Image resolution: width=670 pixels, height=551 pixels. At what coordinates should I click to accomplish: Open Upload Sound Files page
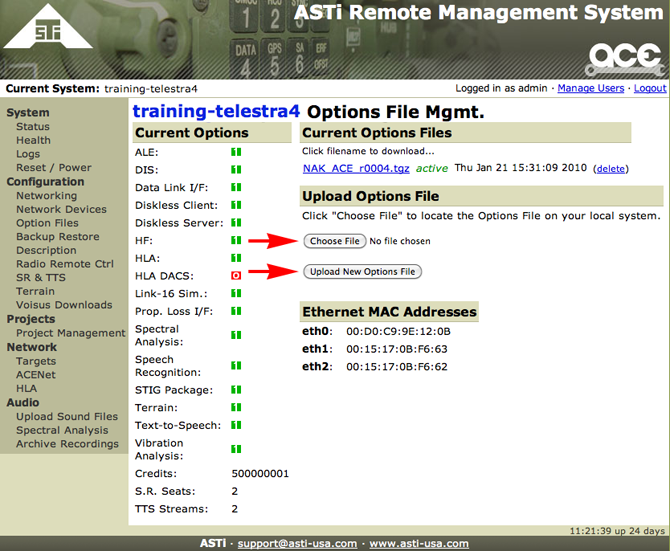(67, 416)
